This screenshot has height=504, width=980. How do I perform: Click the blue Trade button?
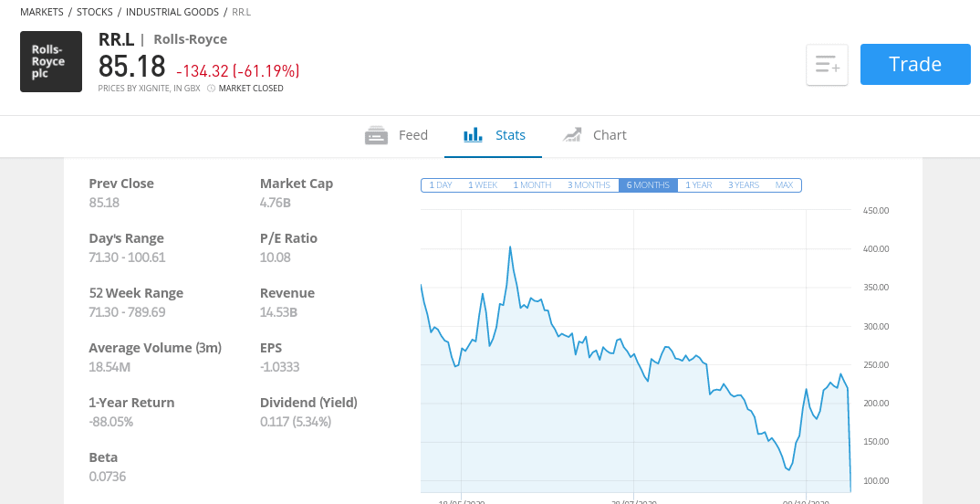pyautogui.click(x=915, y=65)
